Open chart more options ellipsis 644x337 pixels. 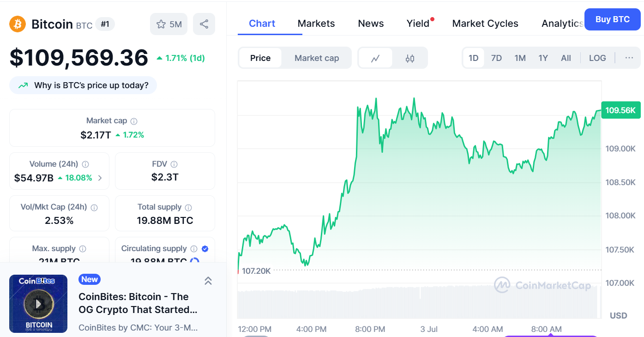(x=629, y=58)
